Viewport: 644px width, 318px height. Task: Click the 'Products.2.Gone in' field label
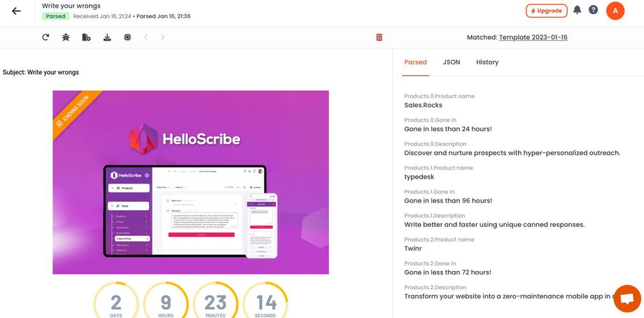(430, 264)
